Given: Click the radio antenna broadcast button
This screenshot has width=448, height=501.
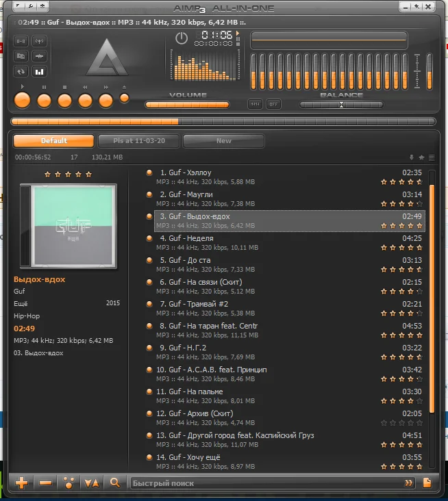Looking at the screenshot, I should [39, 41].
